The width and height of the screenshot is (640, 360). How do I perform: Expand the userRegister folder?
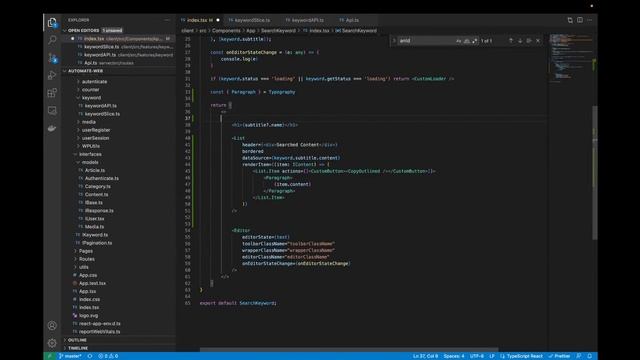(96, 130)
